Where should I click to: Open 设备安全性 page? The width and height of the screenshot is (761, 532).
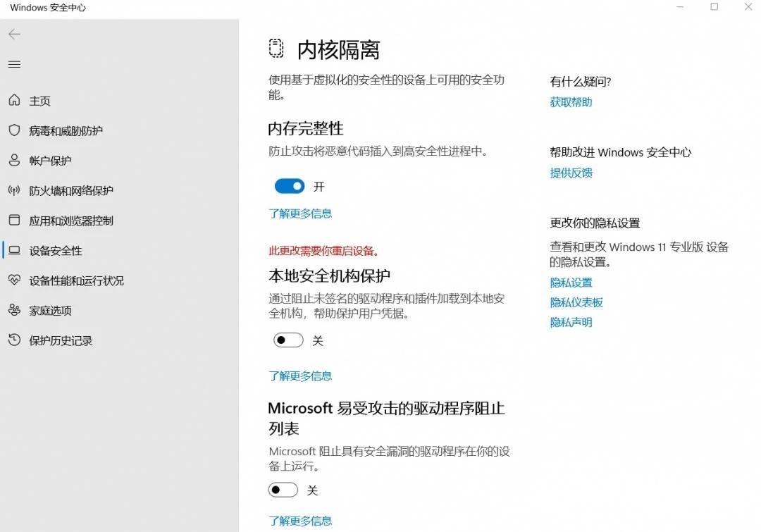(x=56, y=251)
